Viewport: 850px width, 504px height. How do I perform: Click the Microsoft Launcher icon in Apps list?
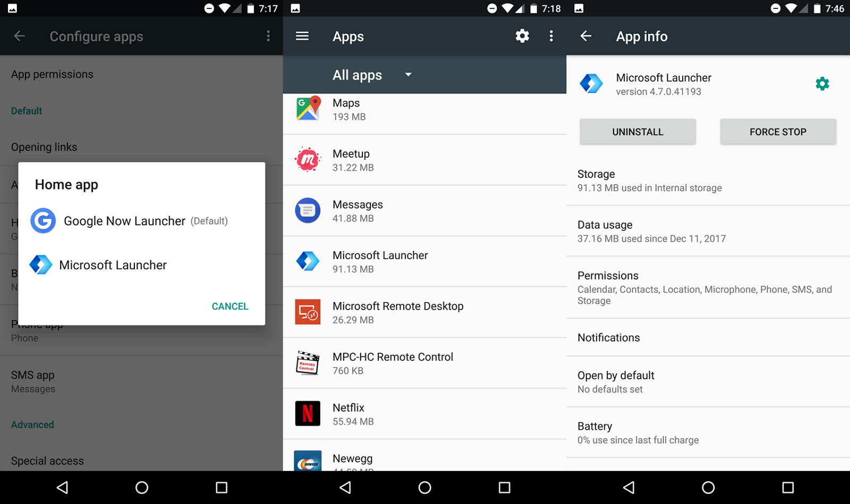point(308,261)
